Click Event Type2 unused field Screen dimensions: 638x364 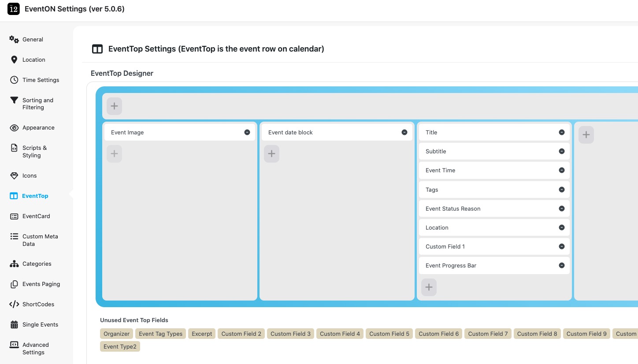pos(120,346)
